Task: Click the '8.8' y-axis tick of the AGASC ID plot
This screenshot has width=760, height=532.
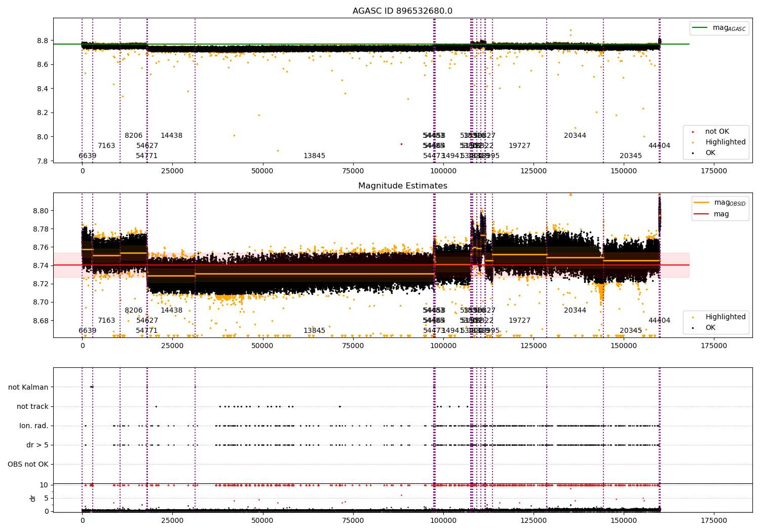Action: 43,41
